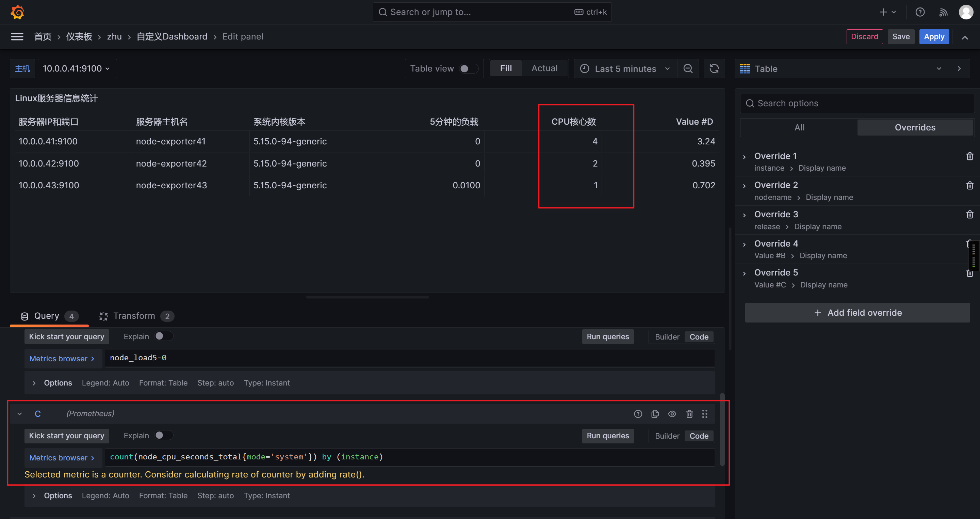Delete Override 1 with trash icon
The height and width of the screenshot is (519, 980).
tap(969, 156)
